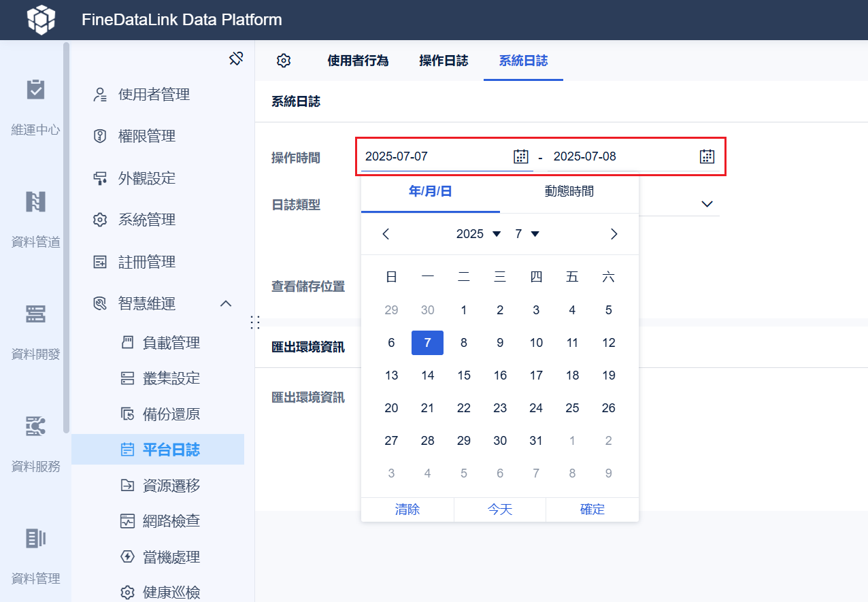The height and width of the screenshot is (602, 868).
Task: Open the year 2025 dropdown
Action: [x=478, y=234]
